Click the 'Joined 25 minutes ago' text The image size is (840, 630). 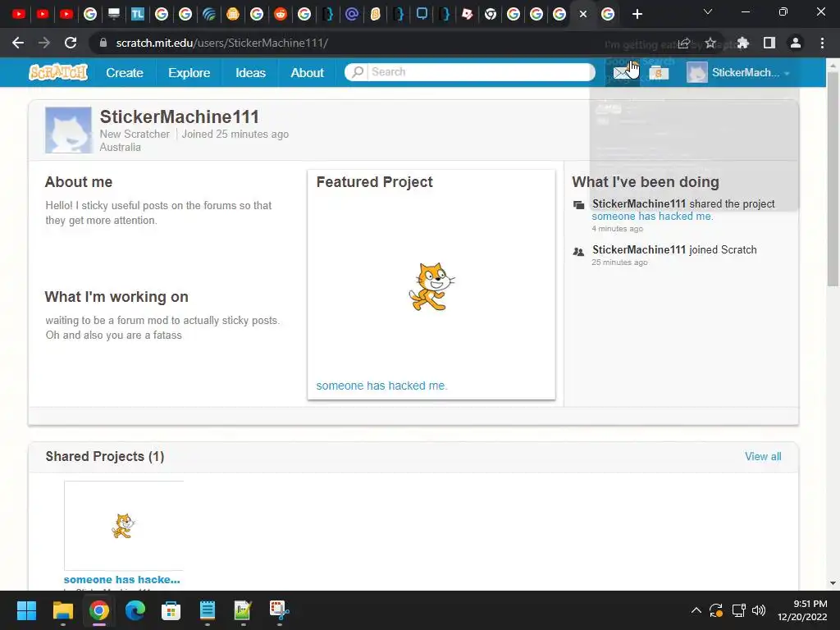[235, 134]
